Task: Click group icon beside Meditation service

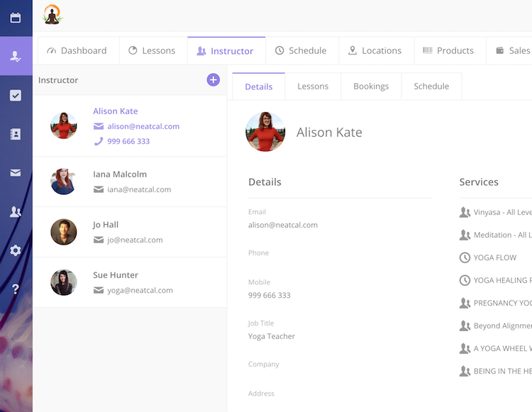Action: tap(465, 235)
